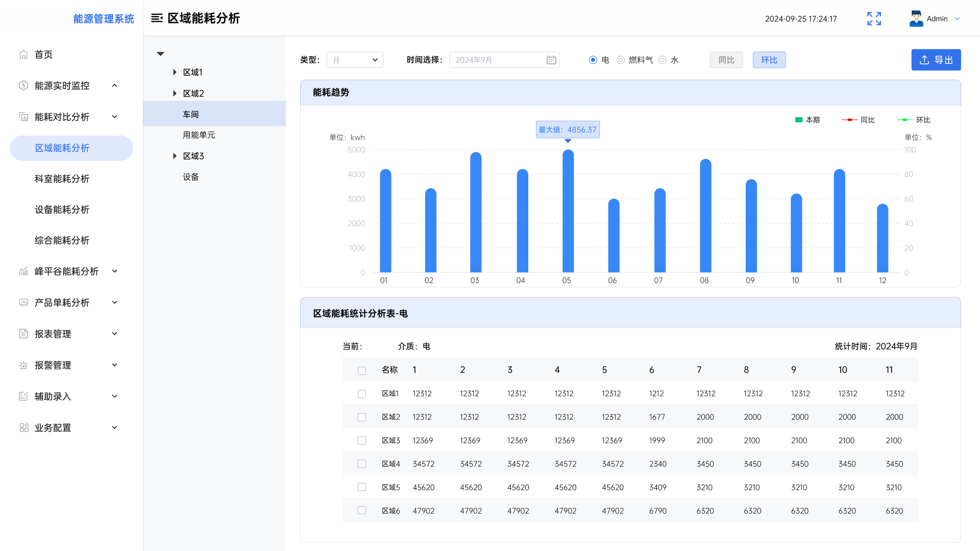
Task: Click the 报警管理 alarm icon
Action: (x=23, y=365)
